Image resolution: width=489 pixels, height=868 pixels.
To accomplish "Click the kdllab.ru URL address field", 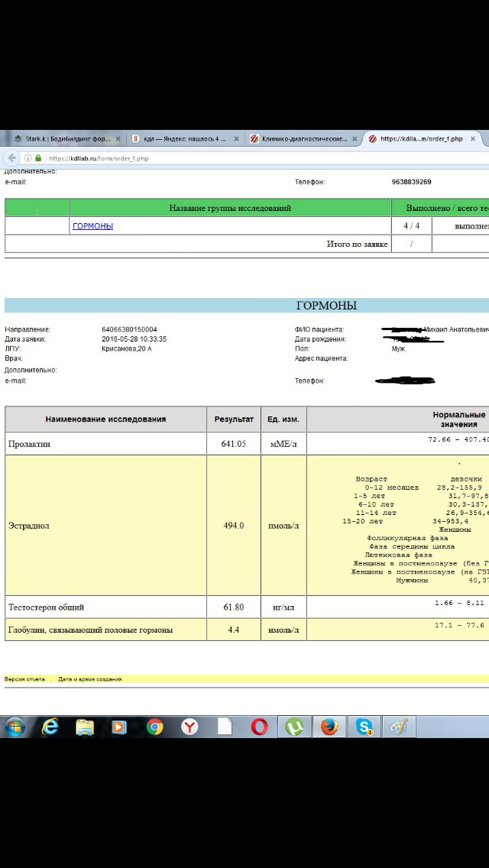I will tap(229, 158).
